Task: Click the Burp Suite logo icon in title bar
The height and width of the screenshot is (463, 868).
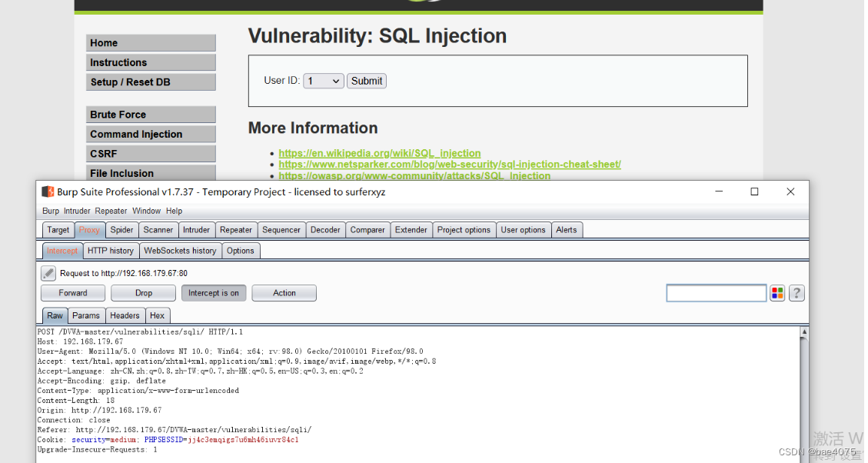Action: (x=48, y=192)
